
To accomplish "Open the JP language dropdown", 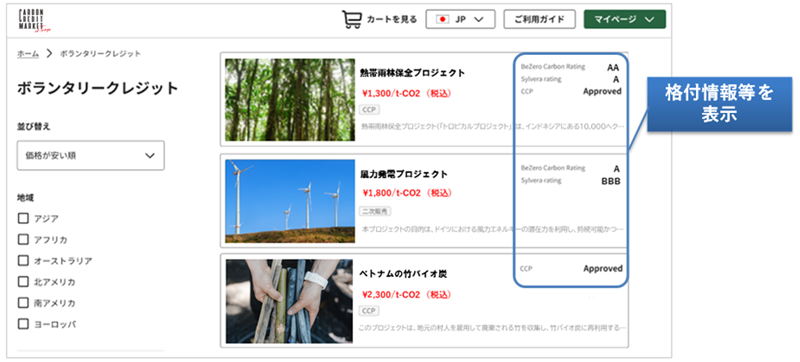I will [460, 19].
